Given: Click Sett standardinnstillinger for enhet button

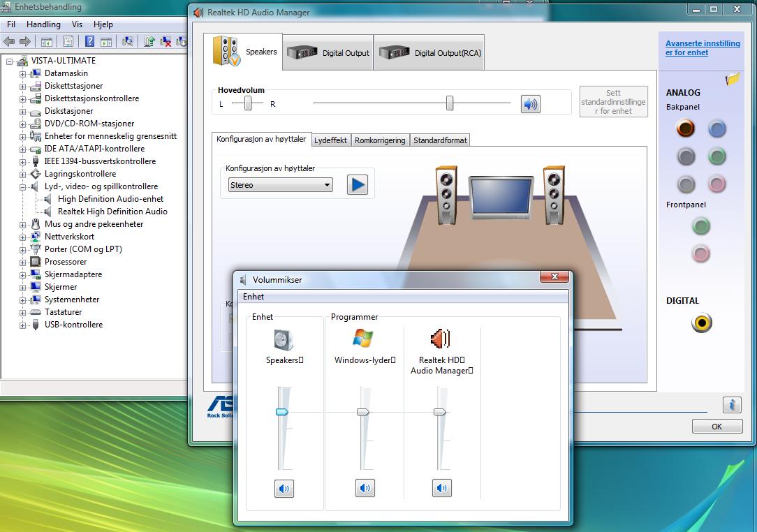Looking at the screenshot, I should point(613,102).
